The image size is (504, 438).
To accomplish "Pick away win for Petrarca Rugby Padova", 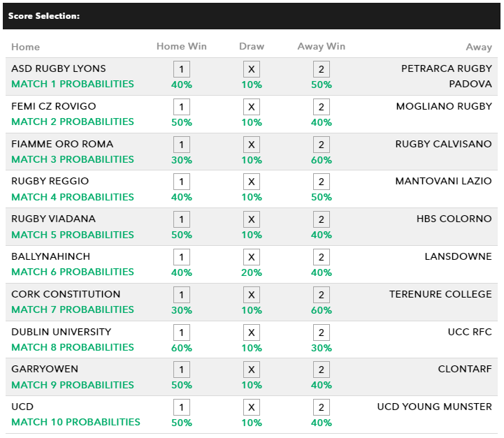I will click(x=321, y=69).
